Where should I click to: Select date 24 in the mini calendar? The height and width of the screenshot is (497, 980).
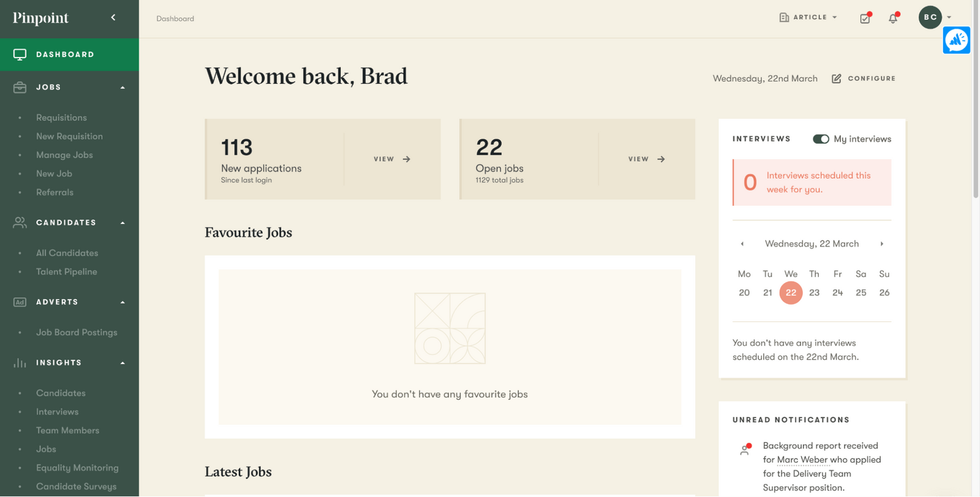[837, 293]
